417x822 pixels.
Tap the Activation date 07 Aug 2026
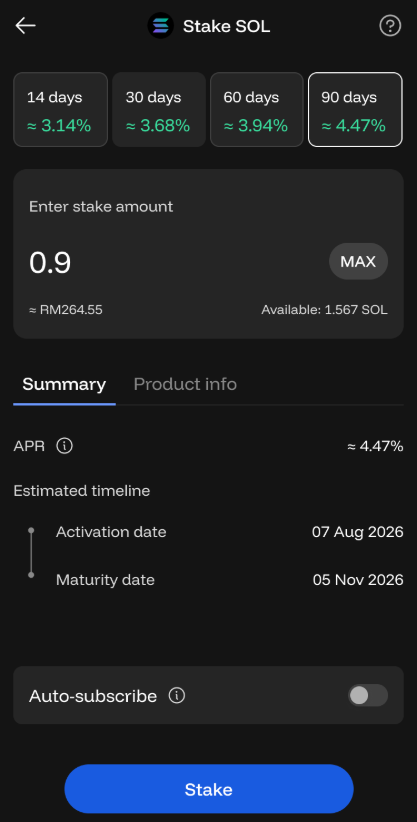[x=358, y=532]
